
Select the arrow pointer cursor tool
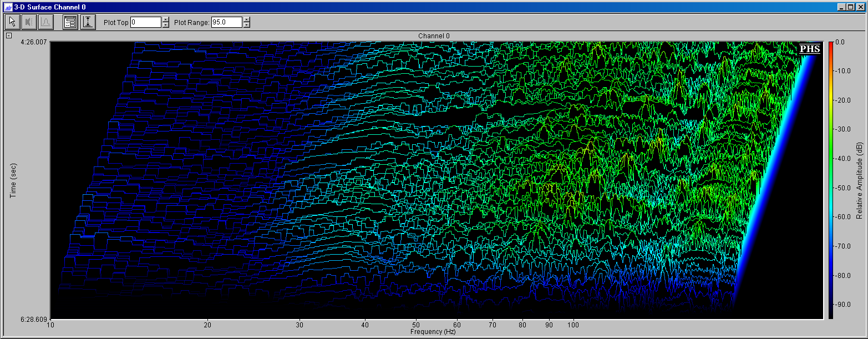pyautogui.click(x=12, y=22)
